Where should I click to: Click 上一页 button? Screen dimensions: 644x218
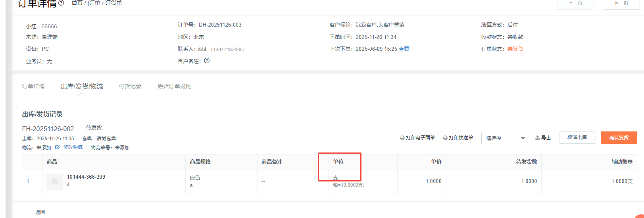575,4
